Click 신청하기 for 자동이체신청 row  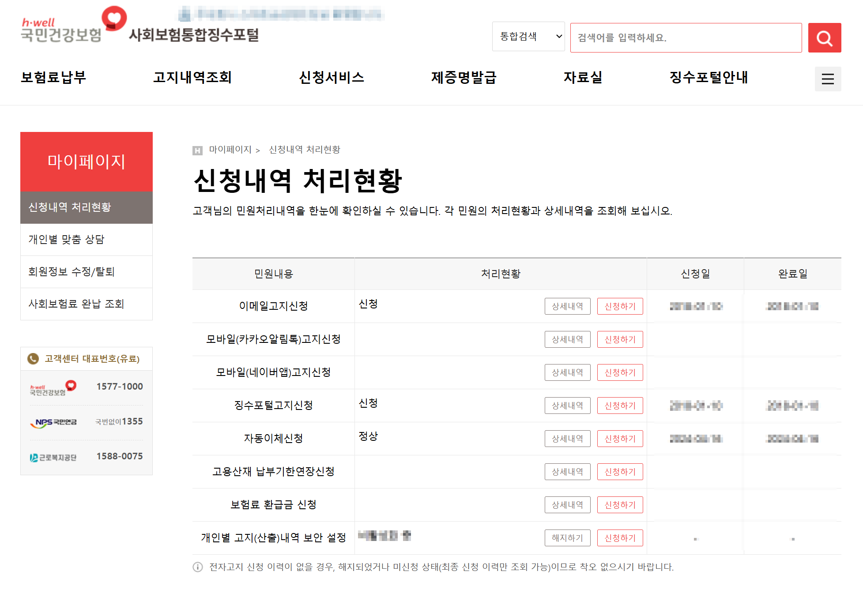[620, 439]
